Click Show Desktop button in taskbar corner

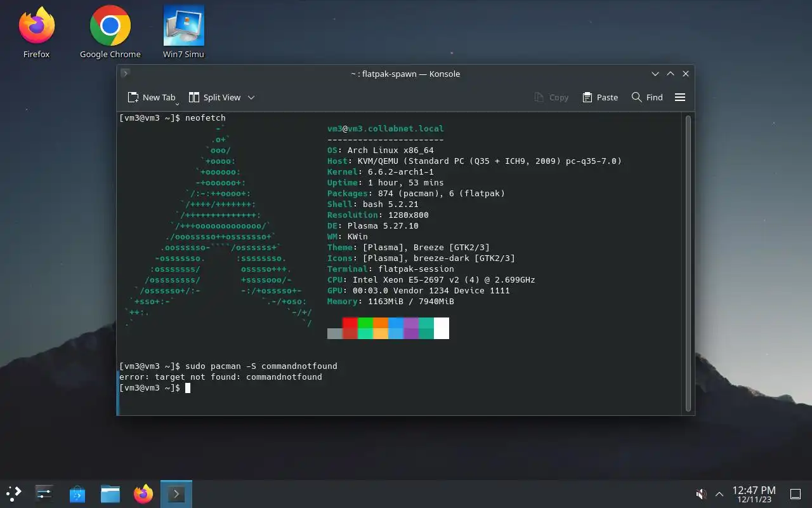tap(795, 493)
